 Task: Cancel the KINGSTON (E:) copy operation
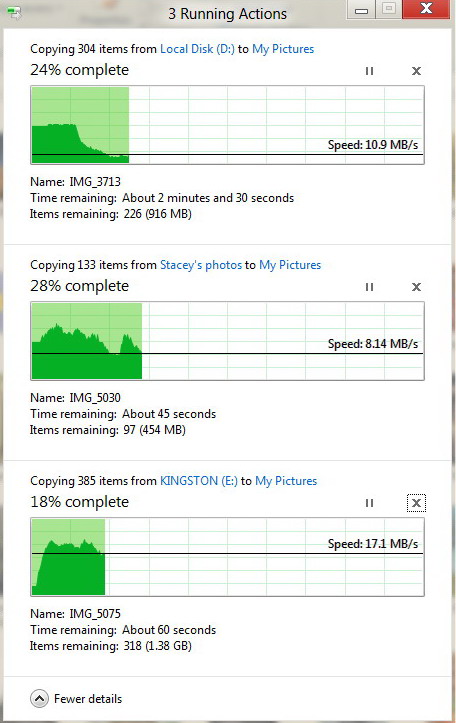416,503
